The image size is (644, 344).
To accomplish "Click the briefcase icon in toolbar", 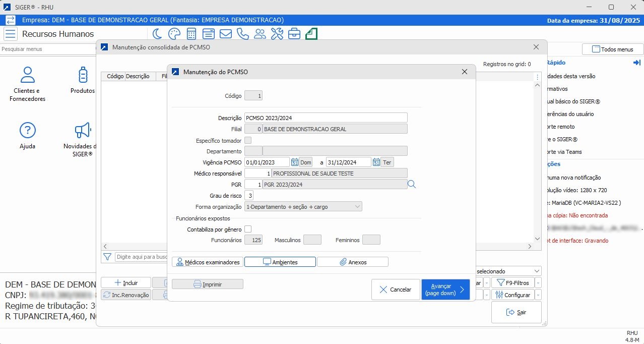I will [x=294, y=34].
